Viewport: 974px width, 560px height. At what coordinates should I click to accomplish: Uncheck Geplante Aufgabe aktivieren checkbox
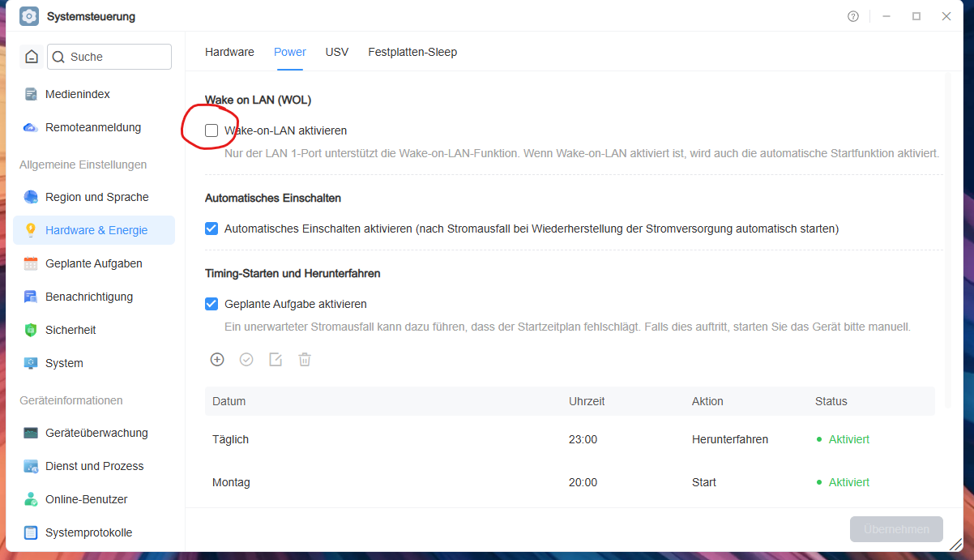[211, 304]
